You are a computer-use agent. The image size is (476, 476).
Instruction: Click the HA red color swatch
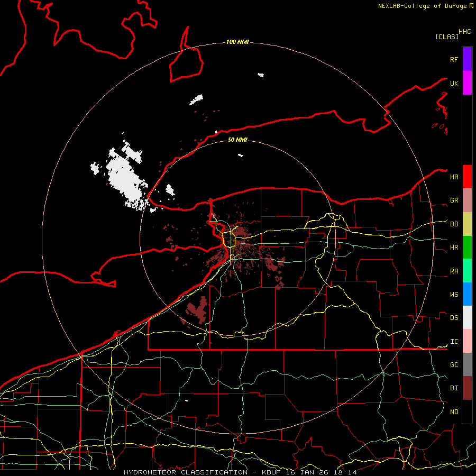[467, 177]
